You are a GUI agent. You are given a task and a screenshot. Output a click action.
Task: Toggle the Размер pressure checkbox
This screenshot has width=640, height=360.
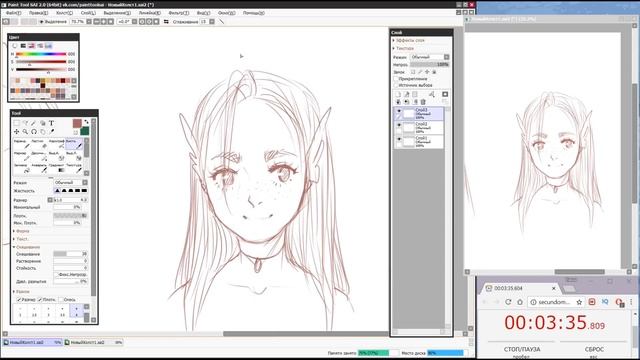19,300
